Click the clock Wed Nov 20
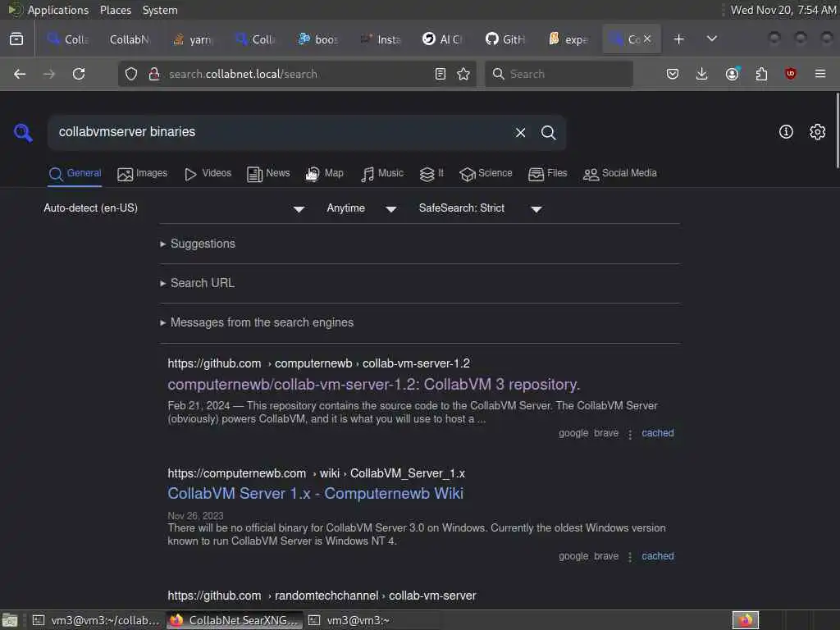 click(x=783, y=10)
